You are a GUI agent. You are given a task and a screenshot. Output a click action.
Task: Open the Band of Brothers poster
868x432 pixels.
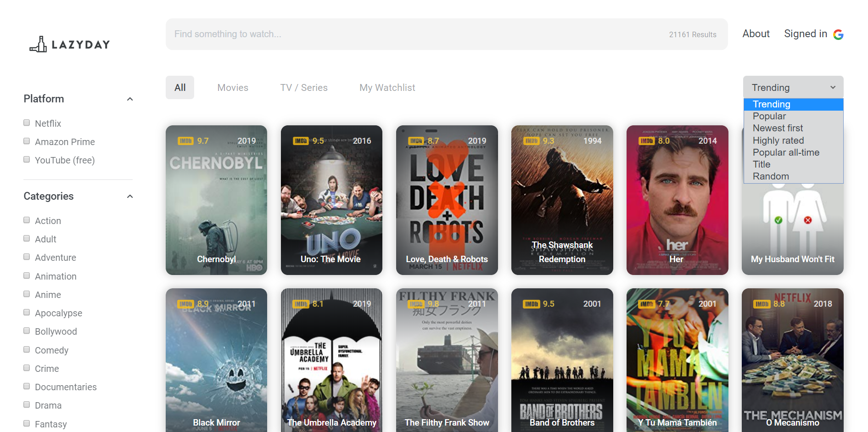pyautogui.click(x=562, y=360)
